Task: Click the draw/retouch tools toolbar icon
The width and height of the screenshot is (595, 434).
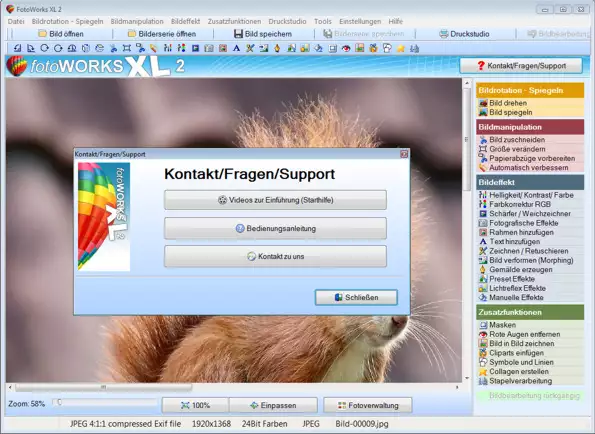Action: point(250,48)
